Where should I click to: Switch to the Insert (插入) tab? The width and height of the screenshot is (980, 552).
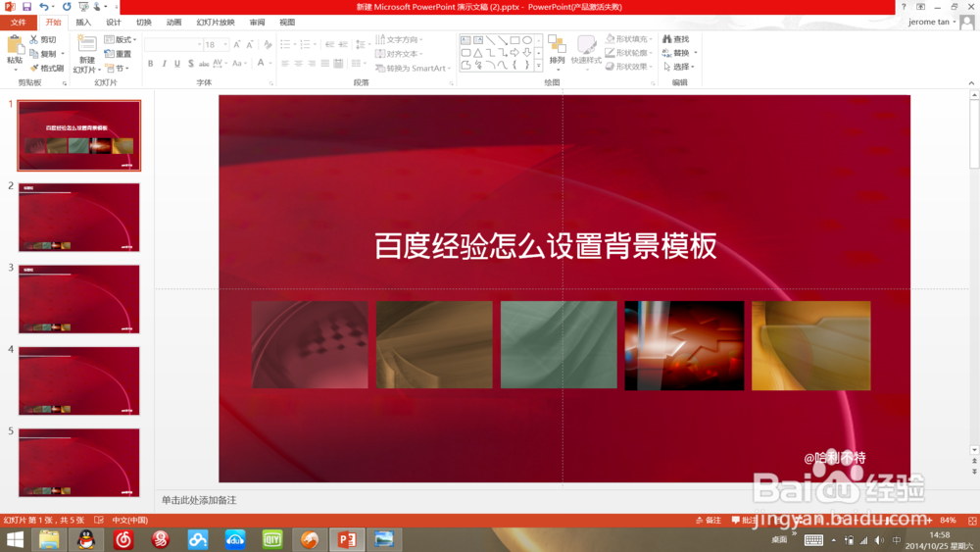(x=83, y=22)
